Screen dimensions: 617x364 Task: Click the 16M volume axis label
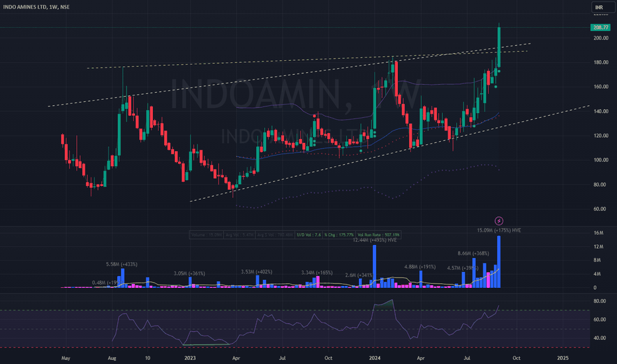coord(598,233)
